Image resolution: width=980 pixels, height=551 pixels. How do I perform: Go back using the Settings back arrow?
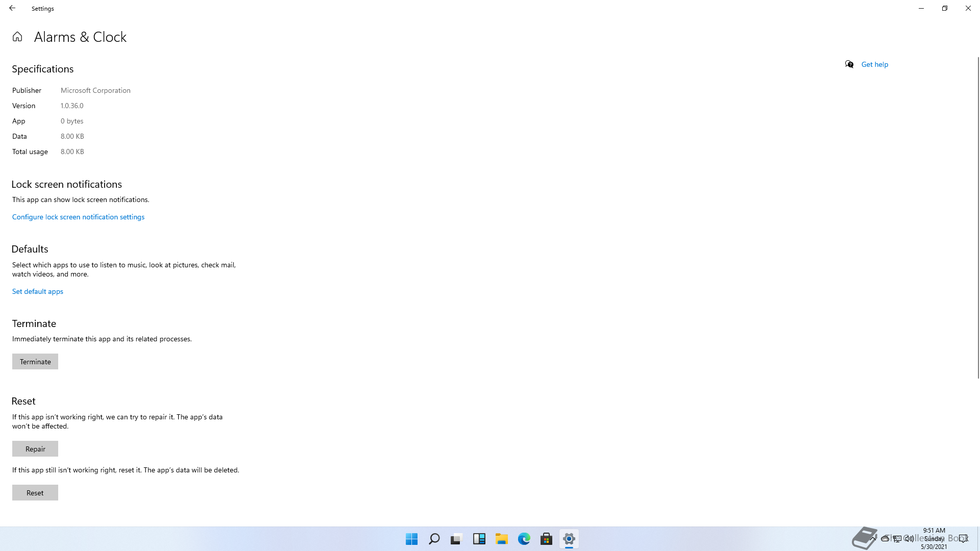(12, 8)
